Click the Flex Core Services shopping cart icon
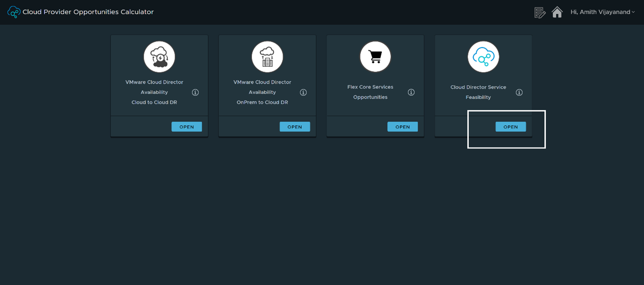This screenshot has height=285, width=644. [x=375, y=57]
